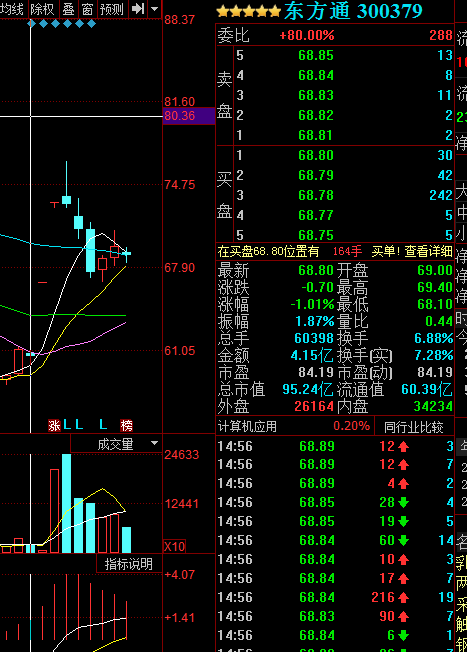This screenshot has height=652, width=467.
Task: Click the trade row with volume 216
Action: (x=335, y=598)
